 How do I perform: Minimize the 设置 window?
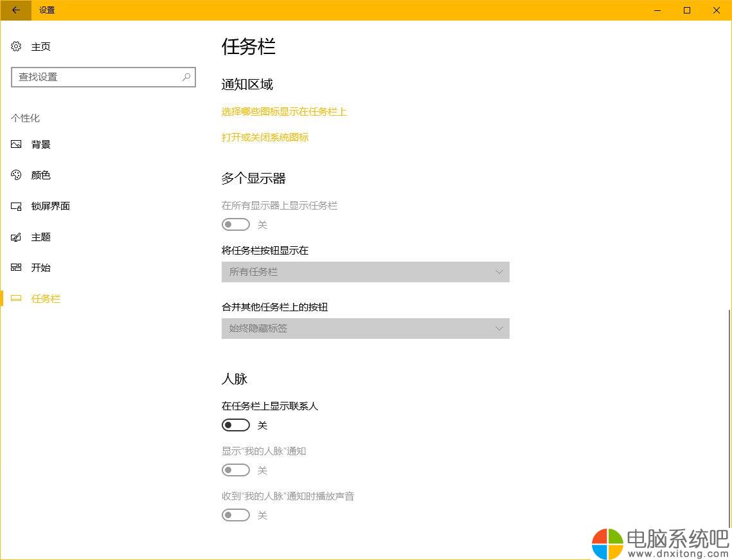point(657,10)
